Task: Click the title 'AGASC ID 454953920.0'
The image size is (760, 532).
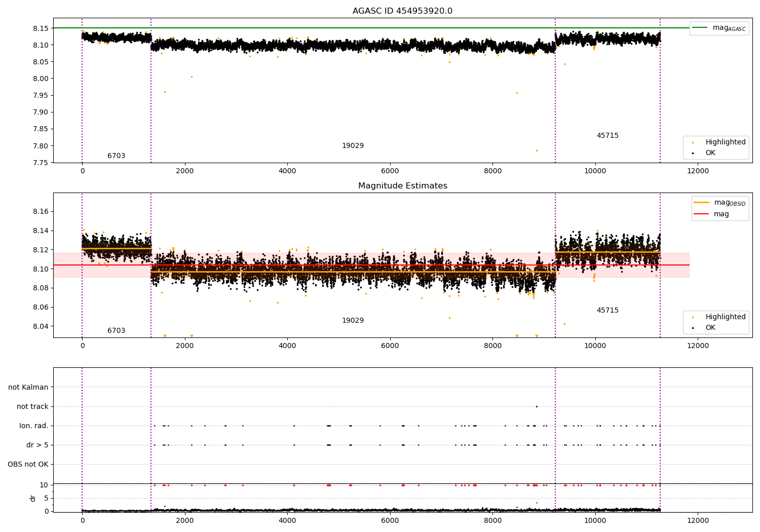Action: coord(402,11)
